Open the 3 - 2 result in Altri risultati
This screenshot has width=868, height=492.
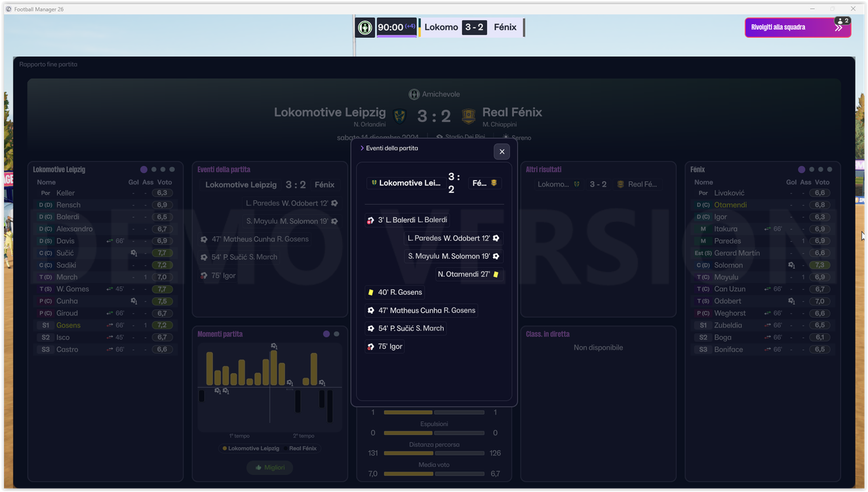[x=597, y=185]
